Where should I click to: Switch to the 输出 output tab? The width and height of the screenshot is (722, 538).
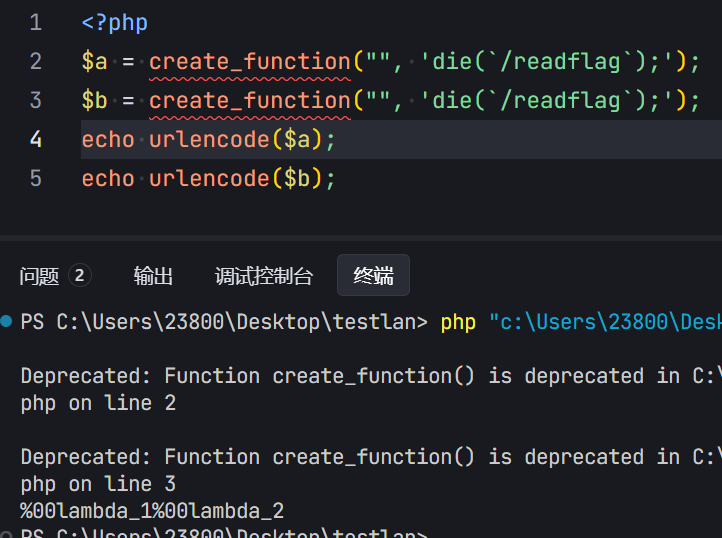click(153, 276)
